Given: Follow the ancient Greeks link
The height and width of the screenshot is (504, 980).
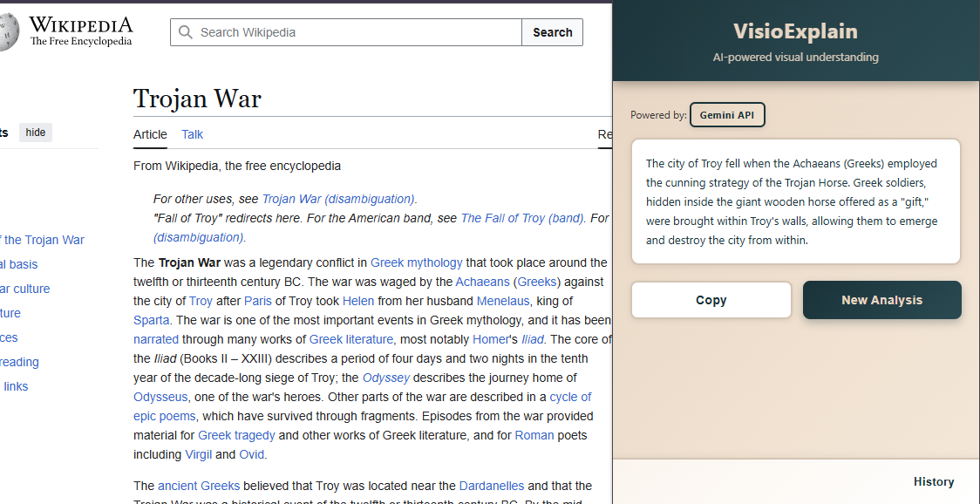Looking at the screenshot, I should tap(199, 486).
